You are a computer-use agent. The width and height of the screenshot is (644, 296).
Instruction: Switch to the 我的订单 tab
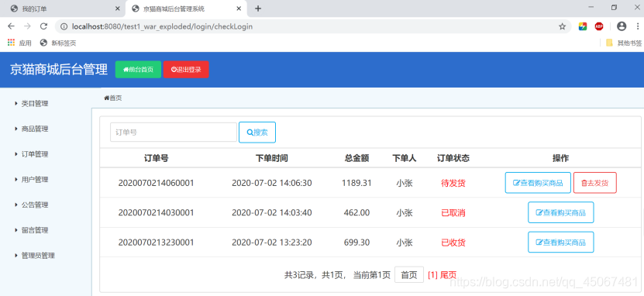pyautogui.click(x=63, y=9)
